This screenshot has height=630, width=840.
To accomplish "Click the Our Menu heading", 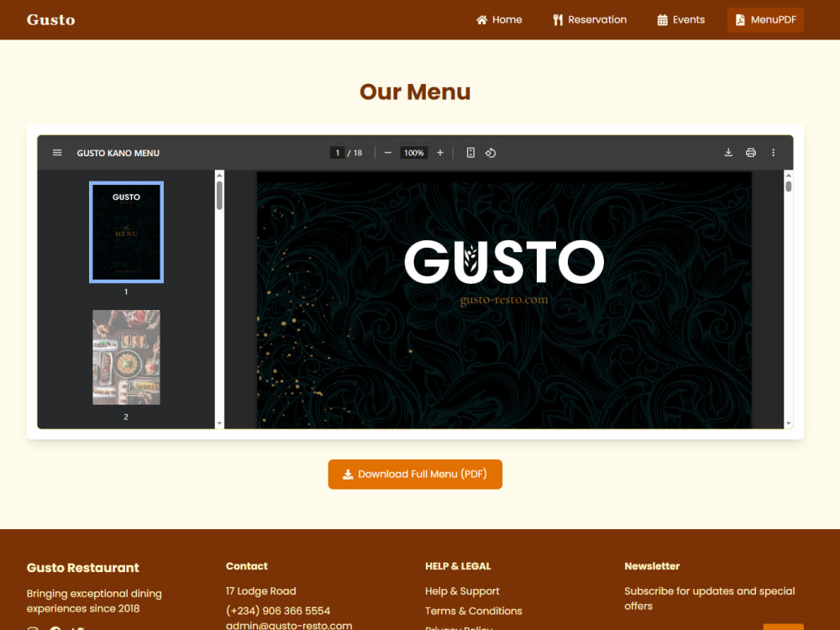I will click(415, 92).
